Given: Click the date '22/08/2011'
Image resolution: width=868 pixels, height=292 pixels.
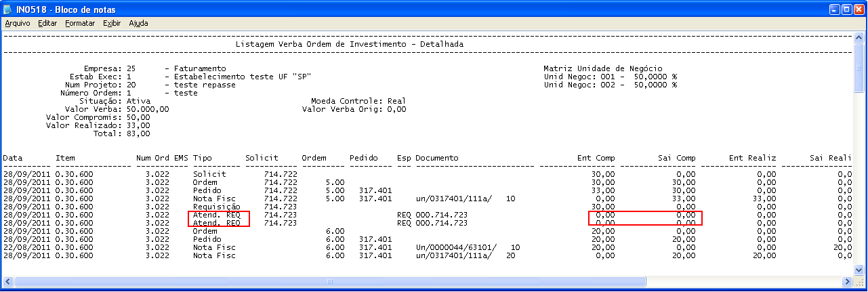Looking at the screenshot, I should coord(27,247).
